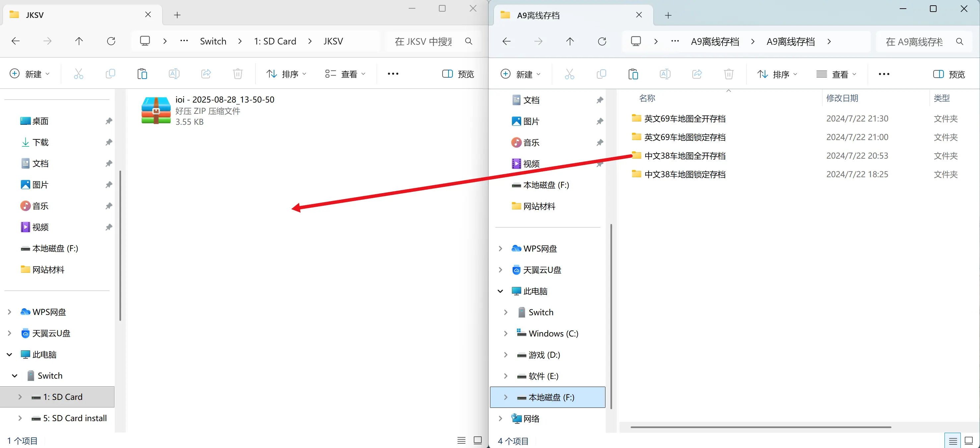Expand 游戏 (D:) in A9离线存档 navigation pane
The image size is (980, 448).
click(506, 355)
